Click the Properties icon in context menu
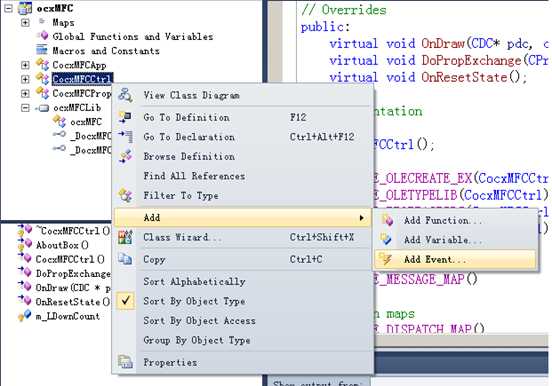This screenshot has height=386, width=552. coord(125,362)
